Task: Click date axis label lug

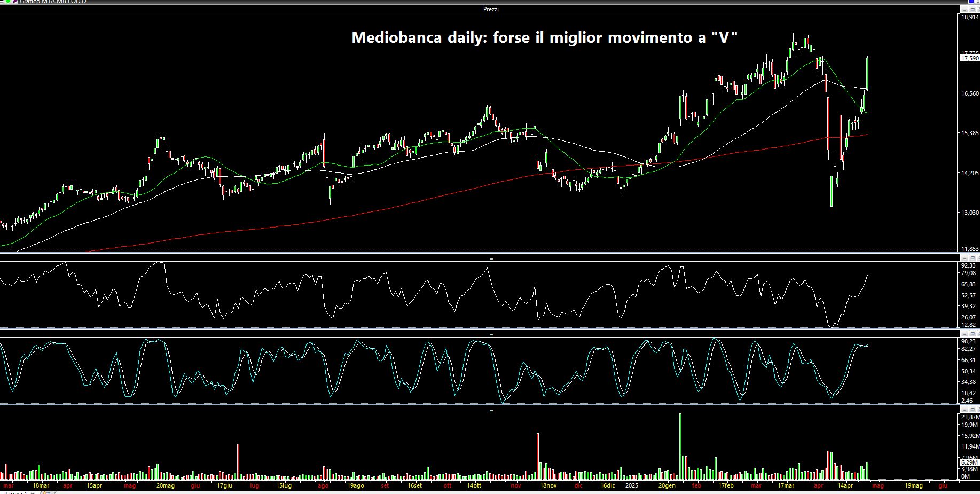Action: click(254, 486)
